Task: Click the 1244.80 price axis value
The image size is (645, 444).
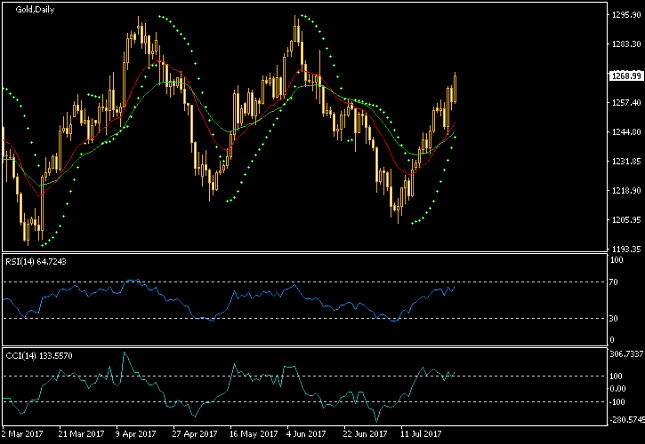Action: (x=626, y=132)
